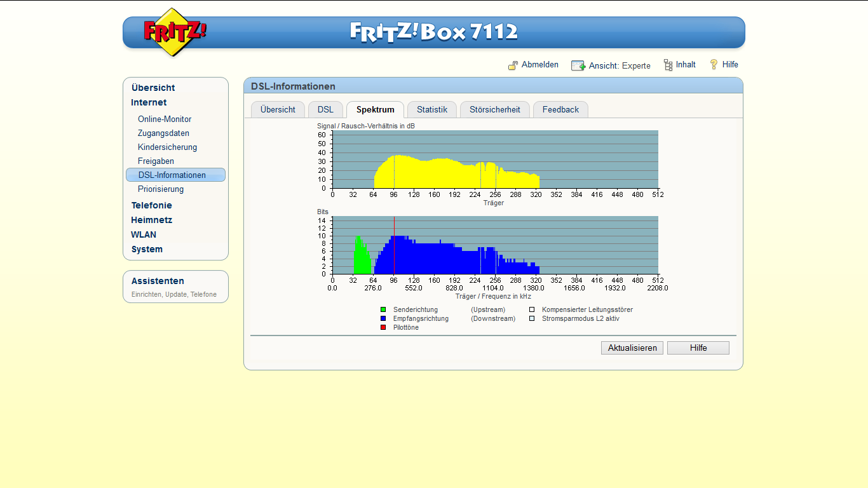The width and height of the screenshot is (868, 488).
Task: Click the Hilfe lightbulb icon
Action: pyautogui.click(x=714, y=64)
